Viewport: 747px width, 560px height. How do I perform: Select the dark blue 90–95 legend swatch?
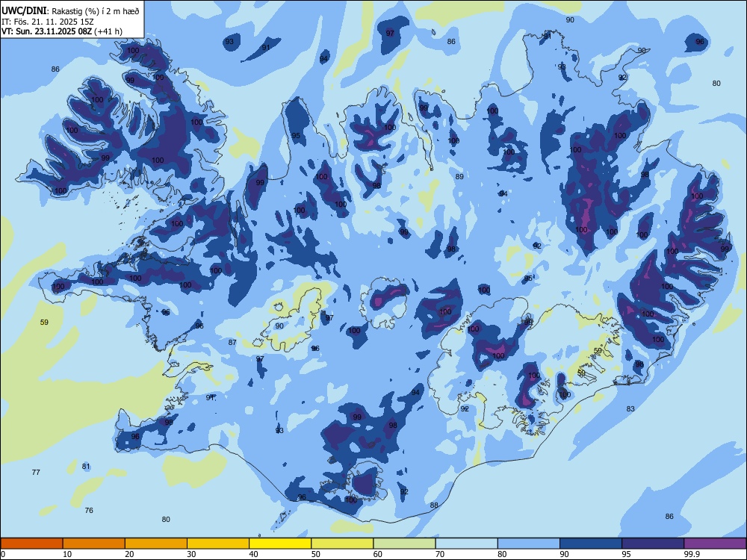(x=591, y=544)
